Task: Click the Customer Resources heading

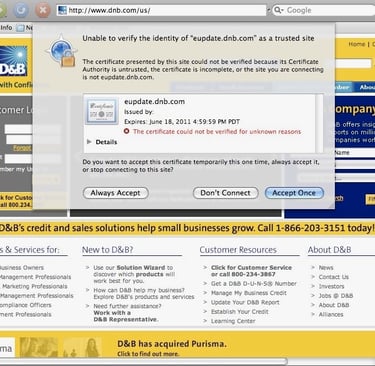Action: (238, 250)
